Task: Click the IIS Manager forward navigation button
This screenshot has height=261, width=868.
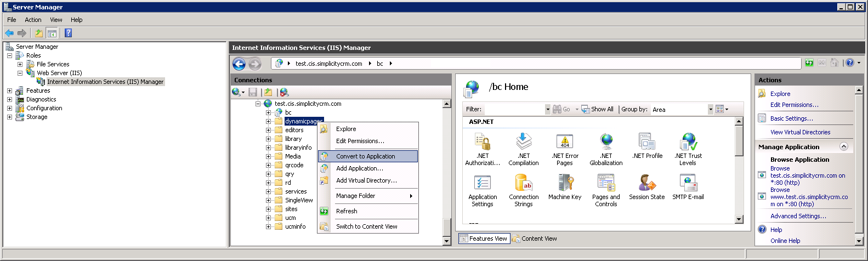Action: [x=255, y=64]
